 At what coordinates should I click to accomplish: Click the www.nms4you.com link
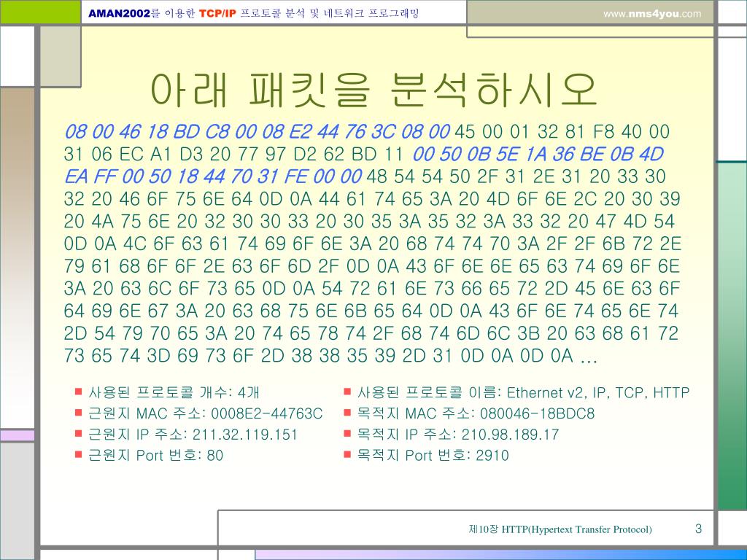pos(652,14)
